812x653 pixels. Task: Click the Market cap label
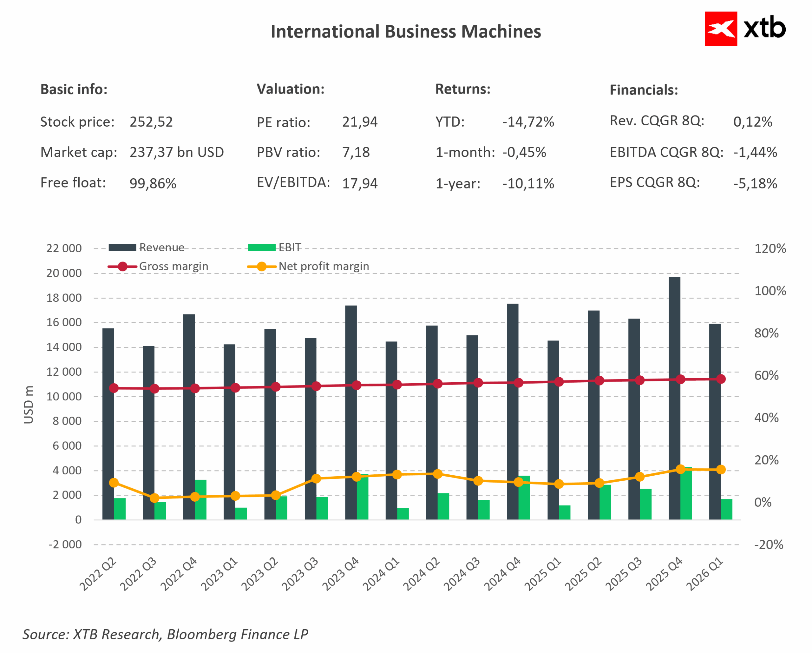point(79,153)
